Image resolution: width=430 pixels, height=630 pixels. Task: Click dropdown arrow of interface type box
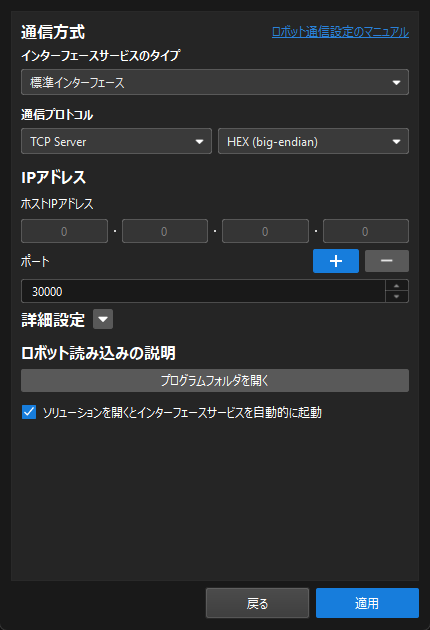point(396,83)
